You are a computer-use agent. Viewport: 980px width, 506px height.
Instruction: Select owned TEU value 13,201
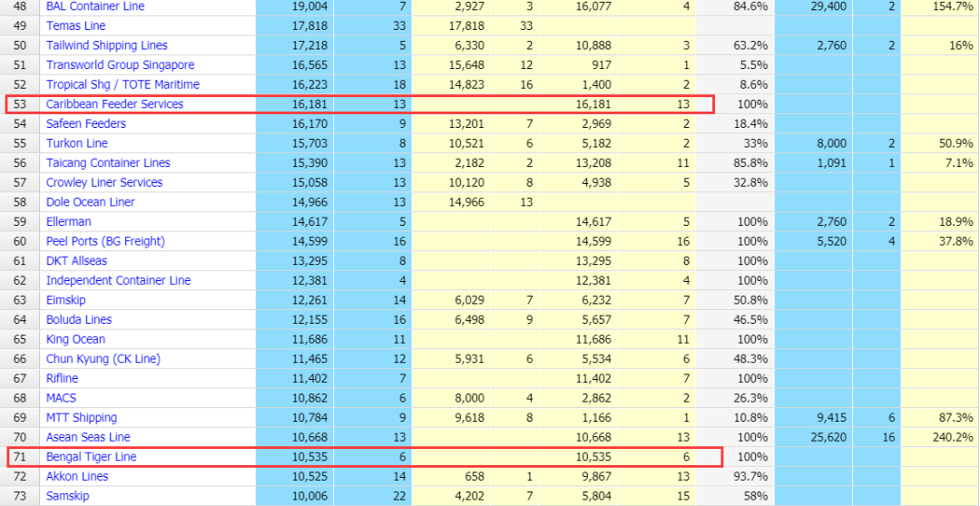tap(467, 123)
